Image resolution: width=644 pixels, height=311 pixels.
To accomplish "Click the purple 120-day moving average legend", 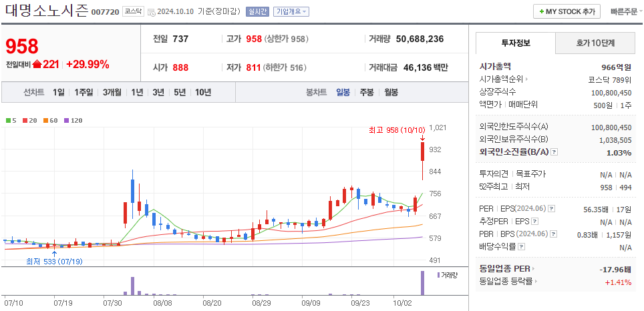I will coord(73,121).
